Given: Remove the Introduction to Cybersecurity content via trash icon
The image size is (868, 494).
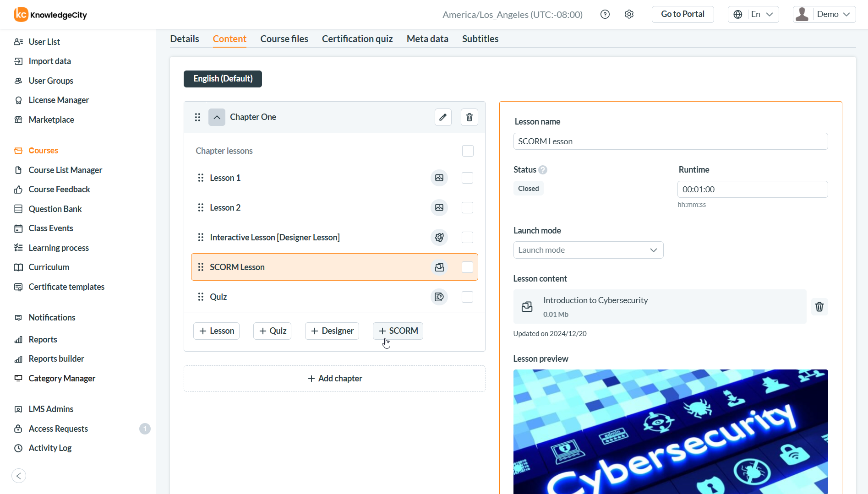Looking at the screenshot, I should [819, 307].
